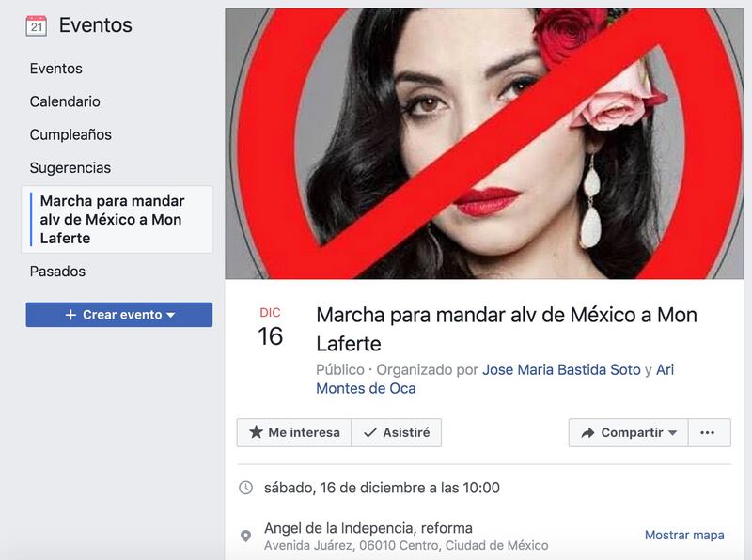Click the star icon on Me interesa

click(256, 432)
